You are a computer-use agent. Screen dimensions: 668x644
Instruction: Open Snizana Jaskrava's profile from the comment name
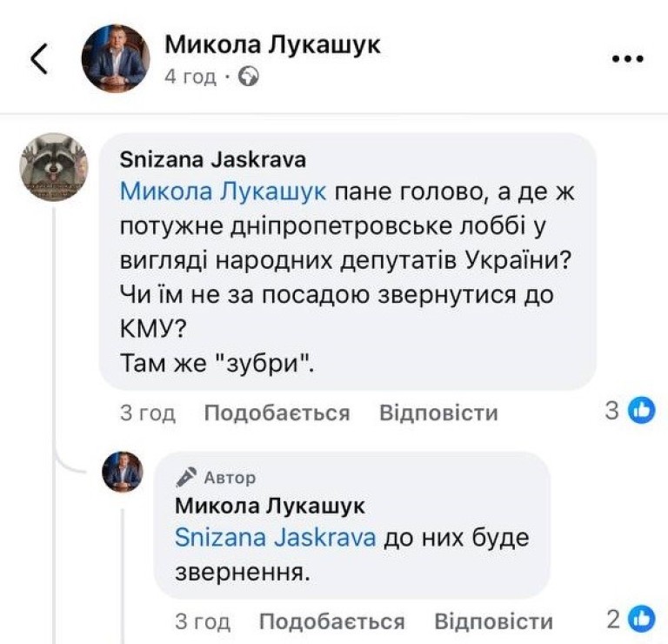[212, 160]
